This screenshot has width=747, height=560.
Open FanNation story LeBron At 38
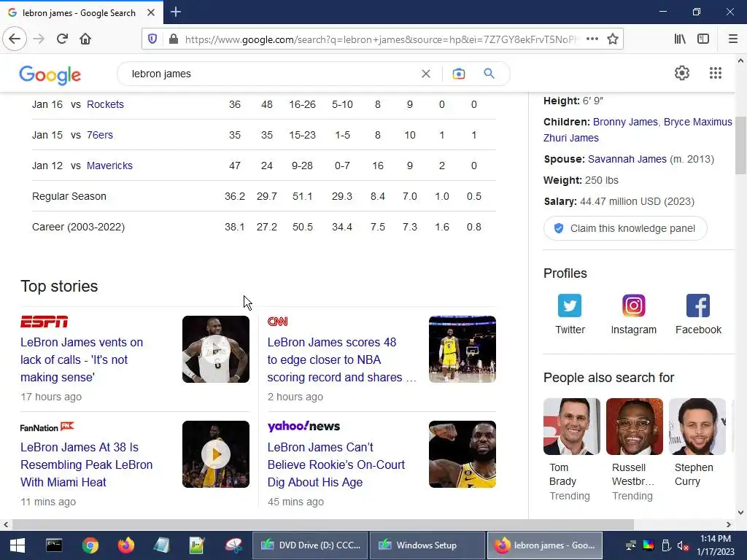(x=86, y=464)
